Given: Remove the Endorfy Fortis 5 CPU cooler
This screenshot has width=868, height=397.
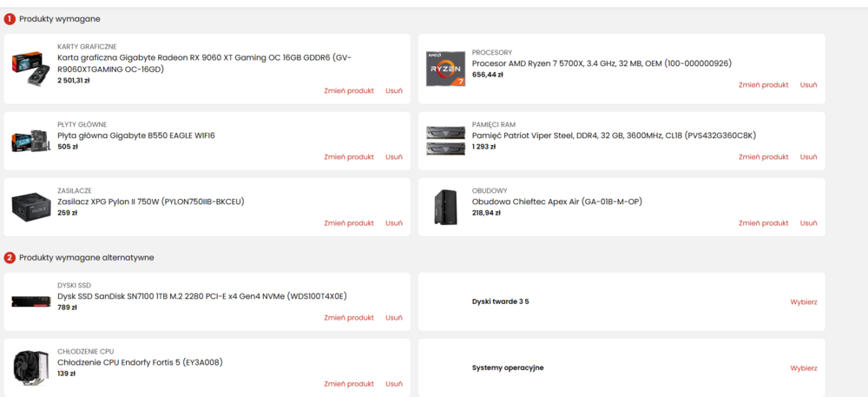Looking at the screenshot, I should [394, 384].
